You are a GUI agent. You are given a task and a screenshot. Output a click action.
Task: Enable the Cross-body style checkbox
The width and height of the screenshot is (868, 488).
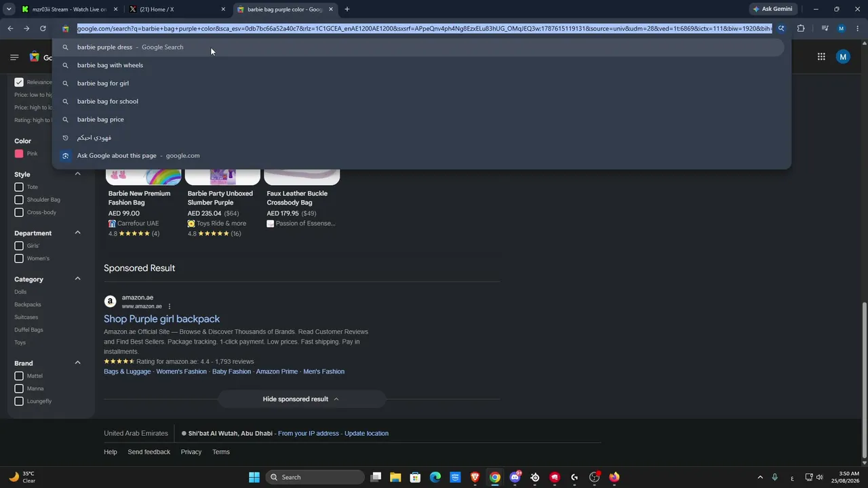[x=19, y=213]
